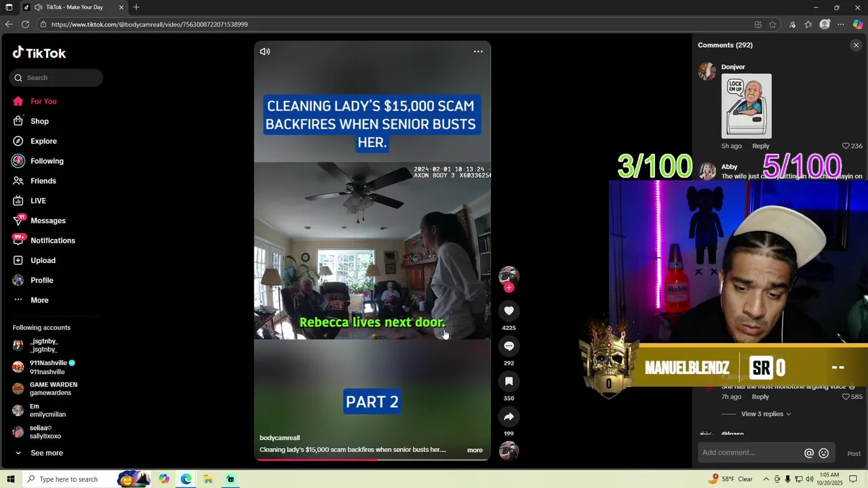Click the TikTok search box
Image resolution: width=868 pixels, height=488 pixels.
56,77
